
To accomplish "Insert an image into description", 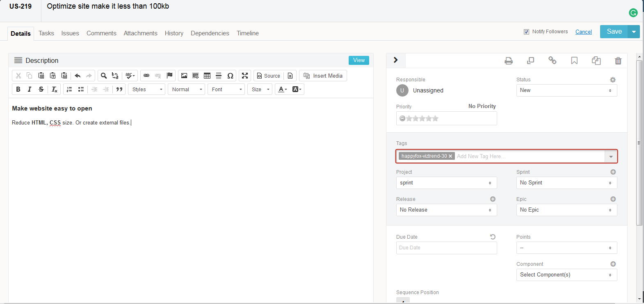I will [184, 76].
